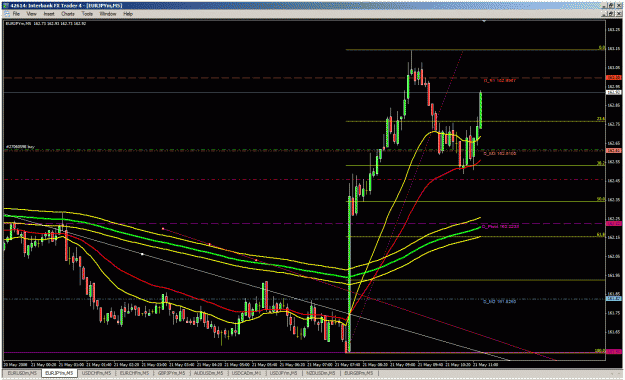The image size is (625, 380).
Task: Restore the inner chart window
Action: [x=612, y=14]
